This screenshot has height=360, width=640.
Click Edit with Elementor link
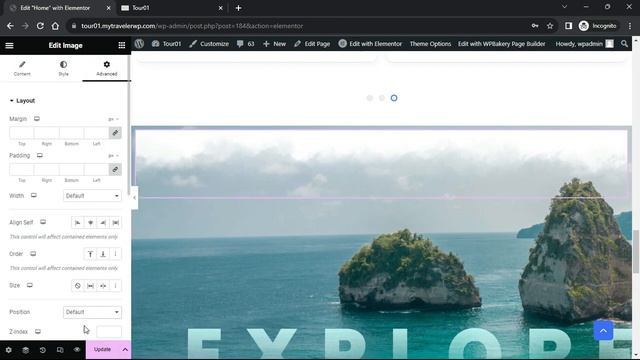(x=370, y=44)
